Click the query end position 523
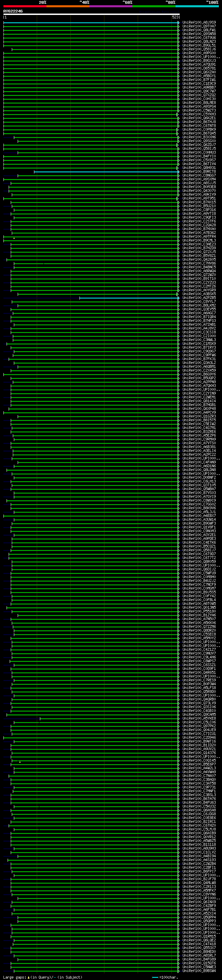Viewport: 222px width, 980px height. (x=175, y=17)
